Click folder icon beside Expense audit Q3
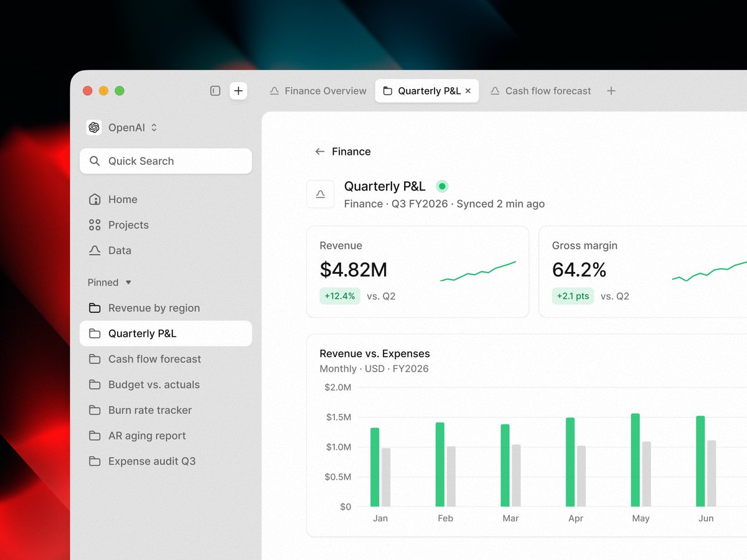Screen dimensions: 747x560 click(x=95, y=461)
